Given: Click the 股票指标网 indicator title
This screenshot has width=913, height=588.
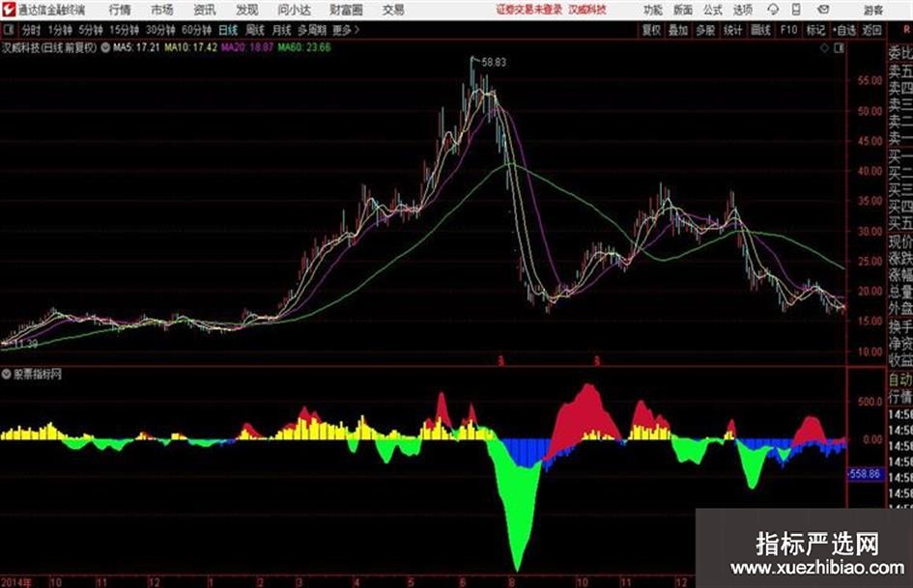Looking at the screenshot, I should [38, 374].
